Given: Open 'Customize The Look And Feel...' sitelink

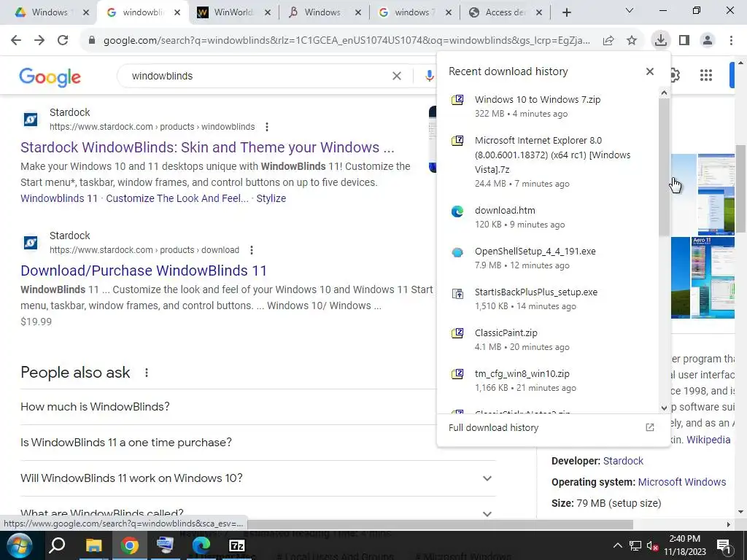Looking at the screenshot, I should pyautogui.click(x=177, y=198).
